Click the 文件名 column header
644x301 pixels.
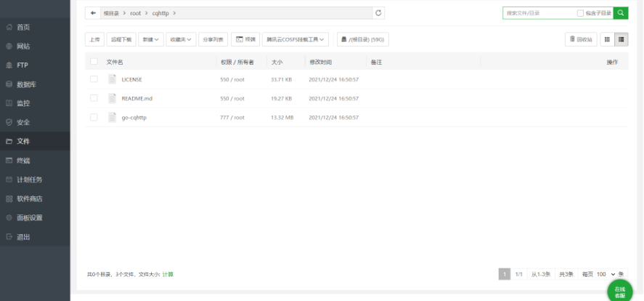point(115,62)
